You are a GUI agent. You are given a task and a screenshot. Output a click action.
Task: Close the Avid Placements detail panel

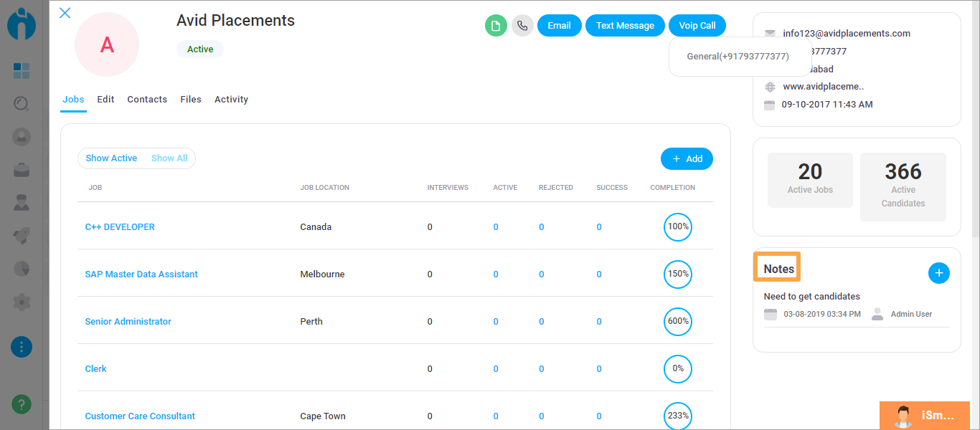(65, 13)
